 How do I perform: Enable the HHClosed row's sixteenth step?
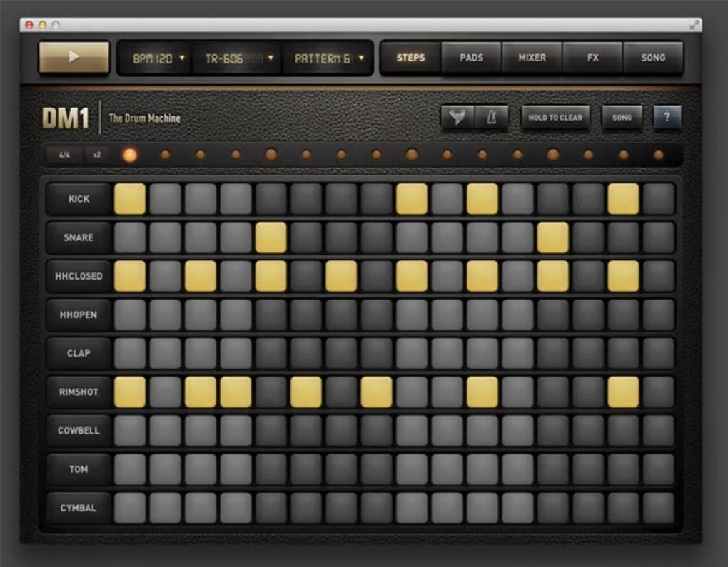[x=658, y=276]
